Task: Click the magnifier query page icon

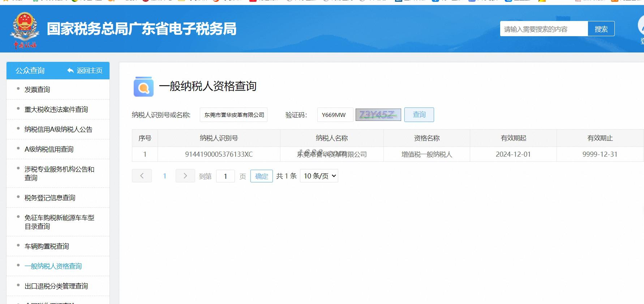Action: (x=143, y=86)
